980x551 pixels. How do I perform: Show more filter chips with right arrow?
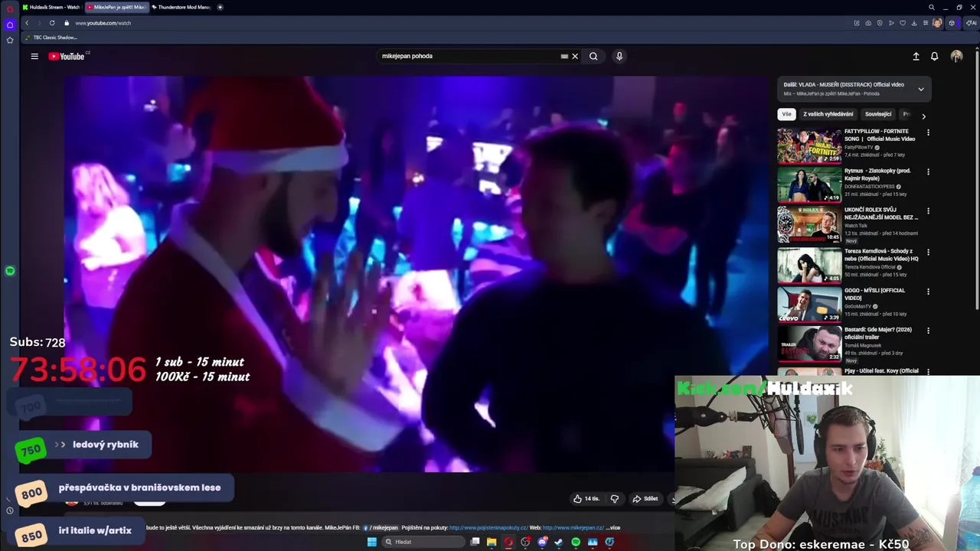[923, 116]
